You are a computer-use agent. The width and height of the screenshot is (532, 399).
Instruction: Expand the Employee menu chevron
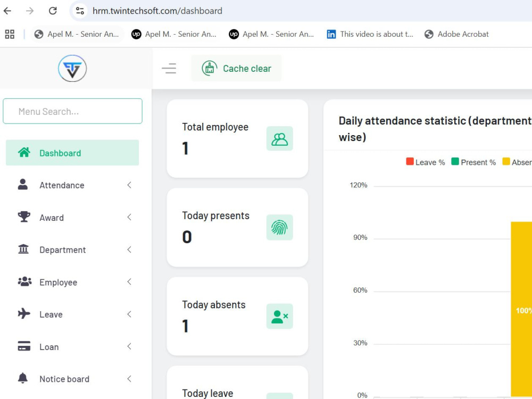tap(129, 281)
